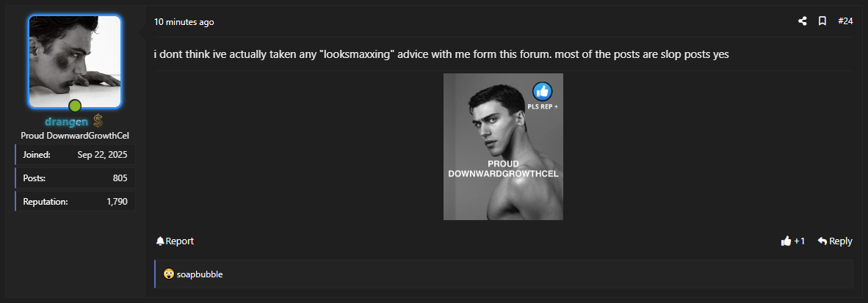
Task: View drangen's 805 posts count
Action: pyautogui.click(x=75, y=178)
